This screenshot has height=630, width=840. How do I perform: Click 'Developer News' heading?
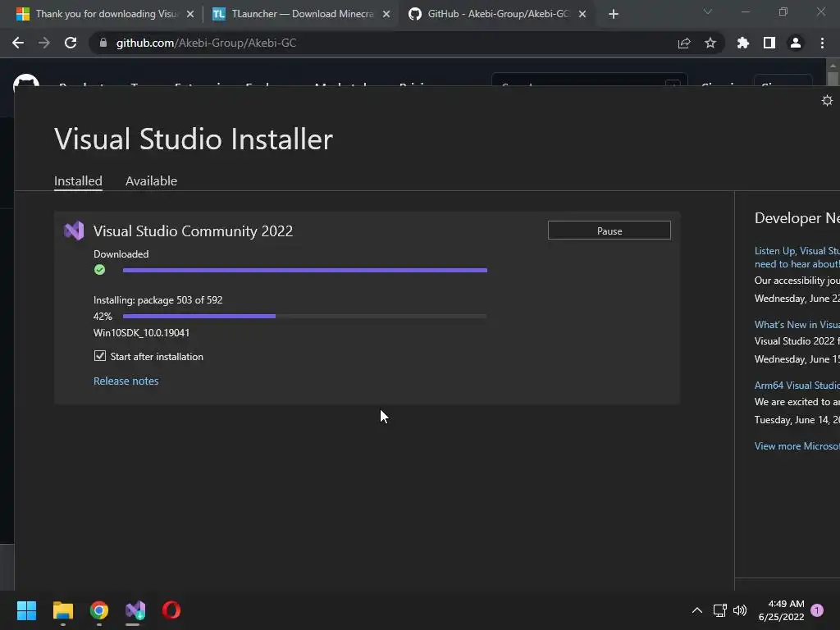pyautogui.click(x=797, y=218)
